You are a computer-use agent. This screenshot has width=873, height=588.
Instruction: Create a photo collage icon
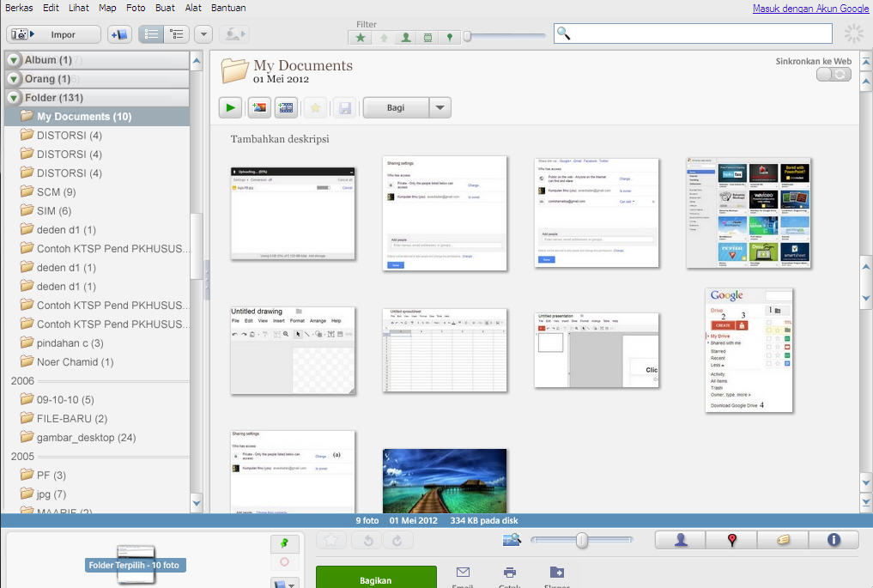tap(259, 108)
